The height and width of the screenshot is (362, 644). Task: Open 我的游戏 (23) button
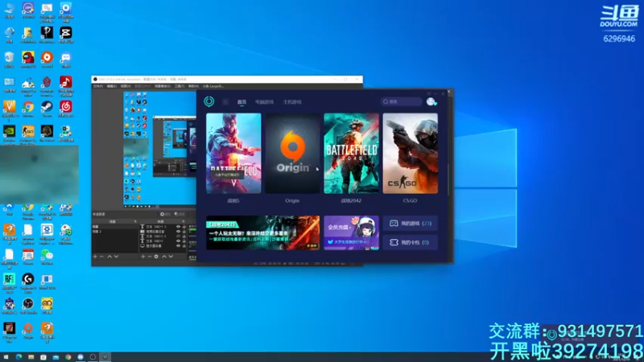coord(410,224)
